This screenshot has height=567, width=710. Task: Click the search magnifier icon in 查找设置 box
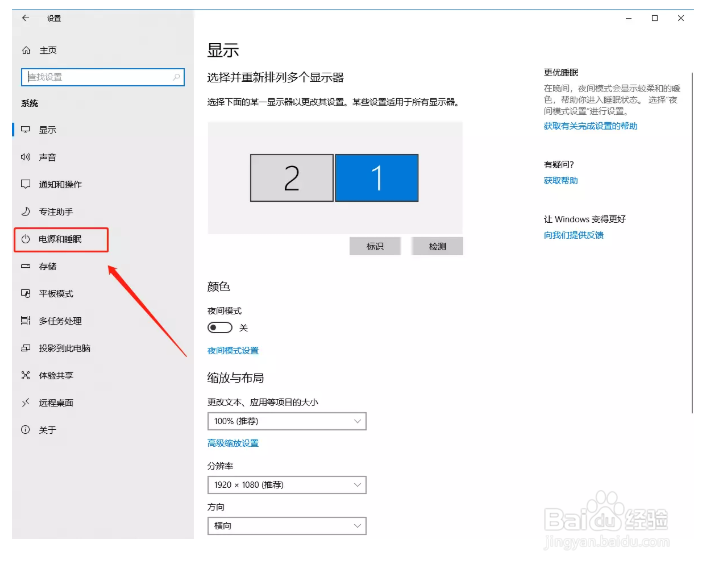[177, 77]
